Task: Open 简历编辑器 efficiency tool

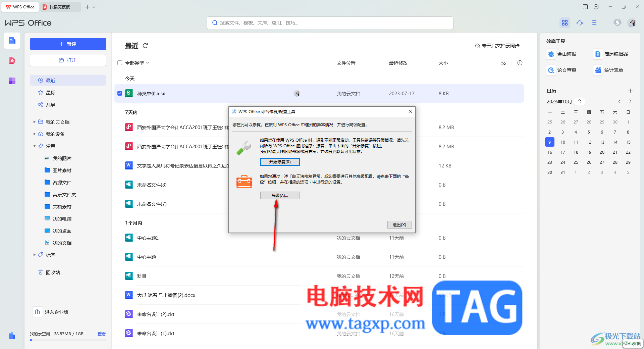Action: [611, 54]
